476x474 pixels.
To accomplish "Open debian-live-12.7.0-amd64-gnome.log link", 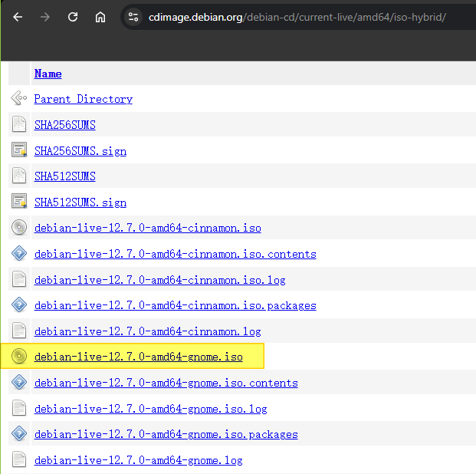I will [139, 460].
